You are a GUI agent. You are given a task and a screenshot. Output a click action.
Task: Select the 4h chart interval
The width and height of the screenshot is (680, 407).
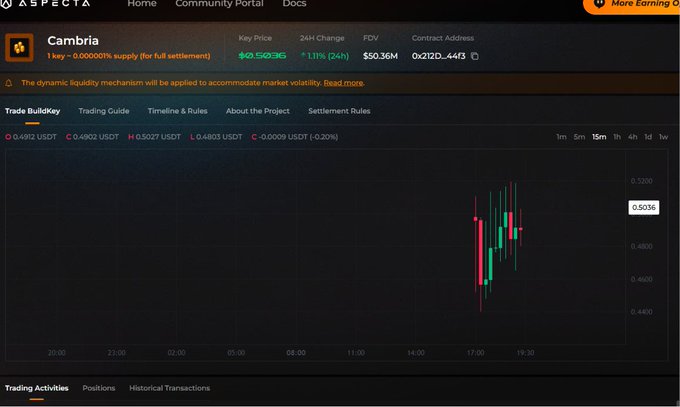[633, 137]
